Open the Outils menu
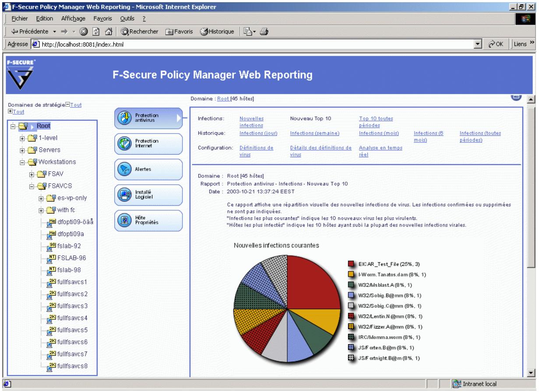Screen dimensions: 539x392 pyautogui.click(x=127, y=19)
